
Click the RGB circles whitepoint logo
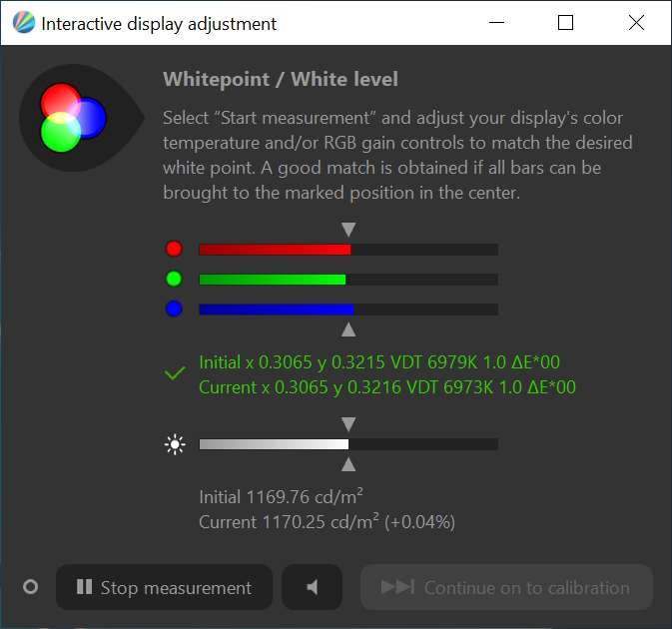pyautogui.click(x=72, y=118)
